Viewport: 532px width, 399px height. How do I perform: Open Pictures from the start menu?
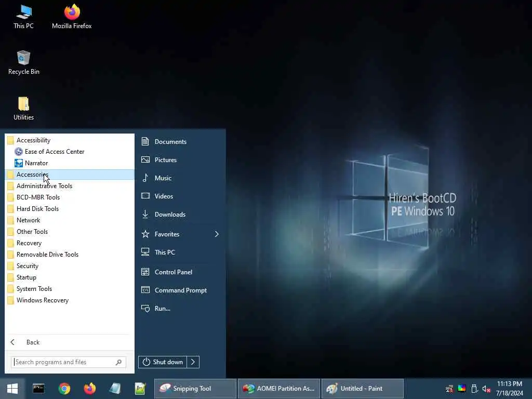(180, 160)
